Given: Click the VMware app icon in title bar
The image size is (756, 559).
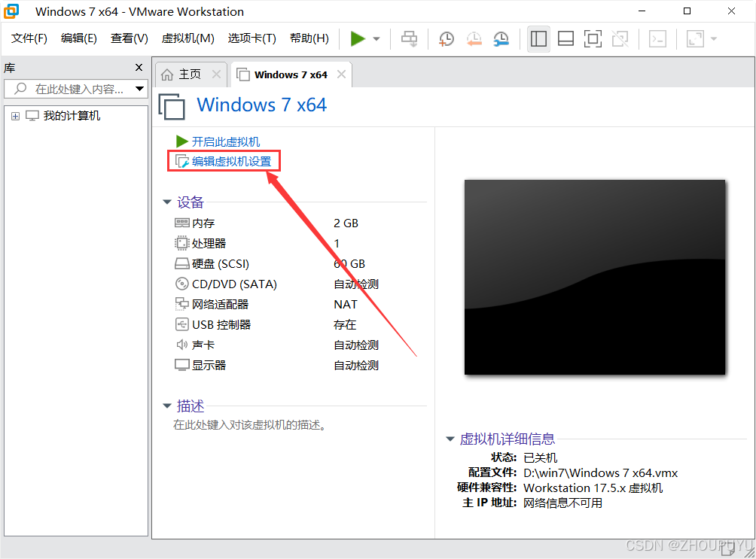Looking at the screenshot, I should coord(11,11).
